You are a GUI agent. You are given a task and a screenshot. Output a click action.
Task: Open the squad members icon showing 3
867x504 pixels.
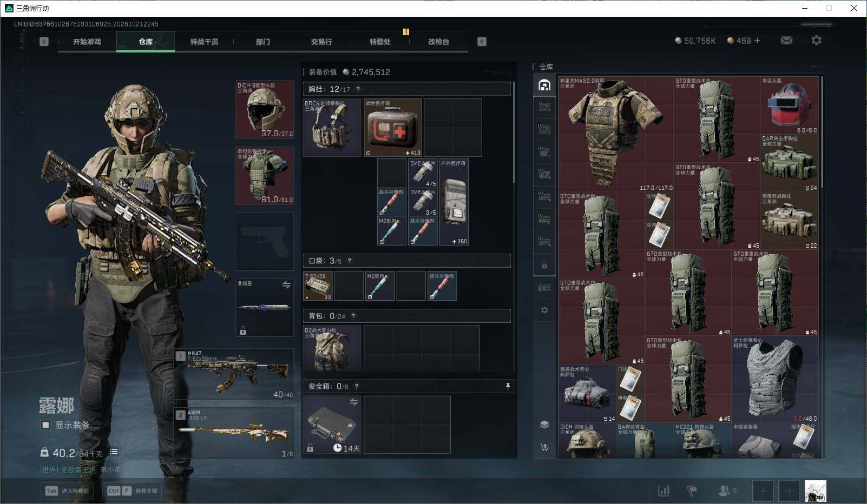(727, 490)
